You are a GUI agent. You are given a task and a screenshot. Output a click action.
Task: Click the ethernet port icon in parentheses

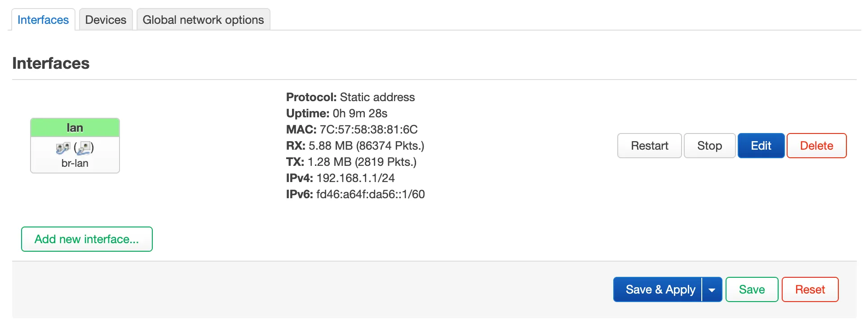(84, 147)
